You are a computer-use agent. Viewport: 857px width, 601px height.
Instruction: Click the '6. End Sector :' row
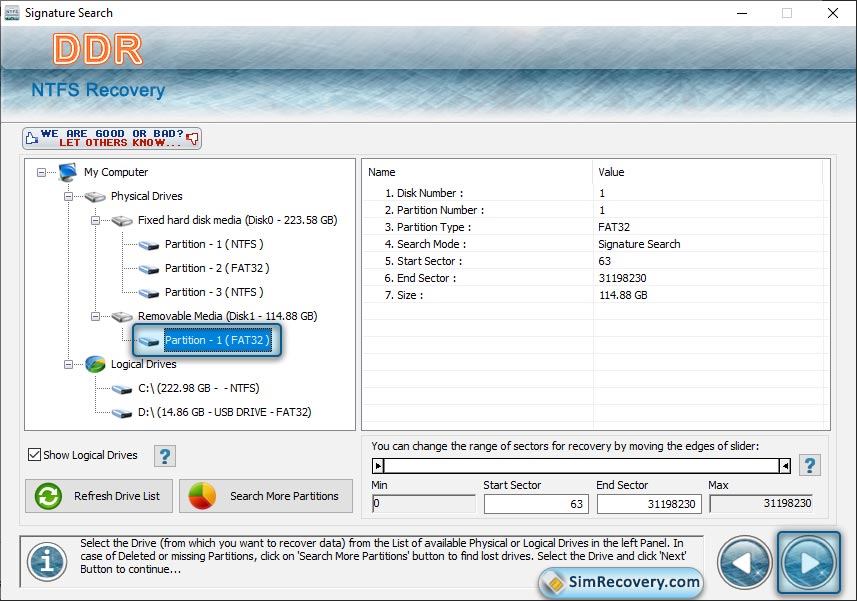[594, 278]
